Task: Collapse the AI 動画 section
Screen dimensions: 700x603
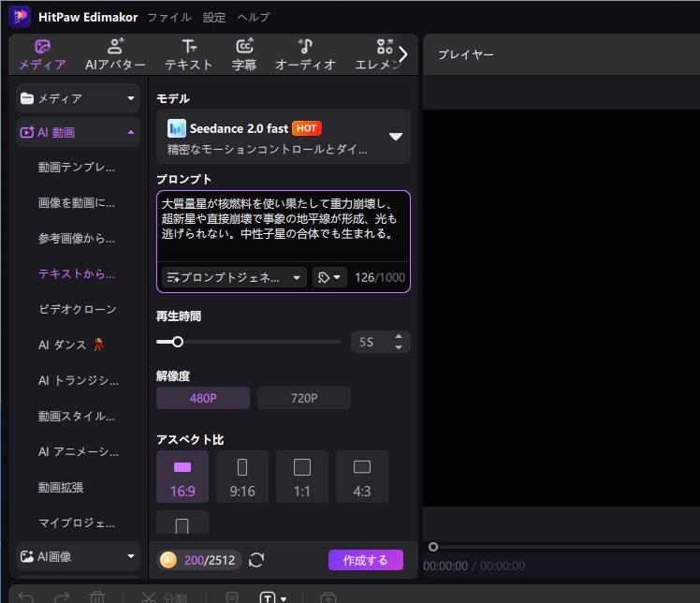Action: coord(78,132)
